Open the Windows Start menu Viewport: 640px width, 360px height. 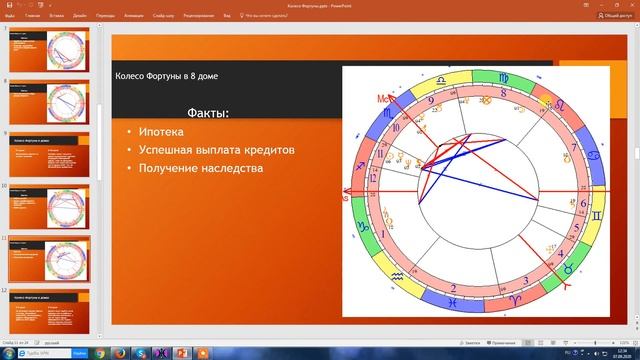point(8,353)
